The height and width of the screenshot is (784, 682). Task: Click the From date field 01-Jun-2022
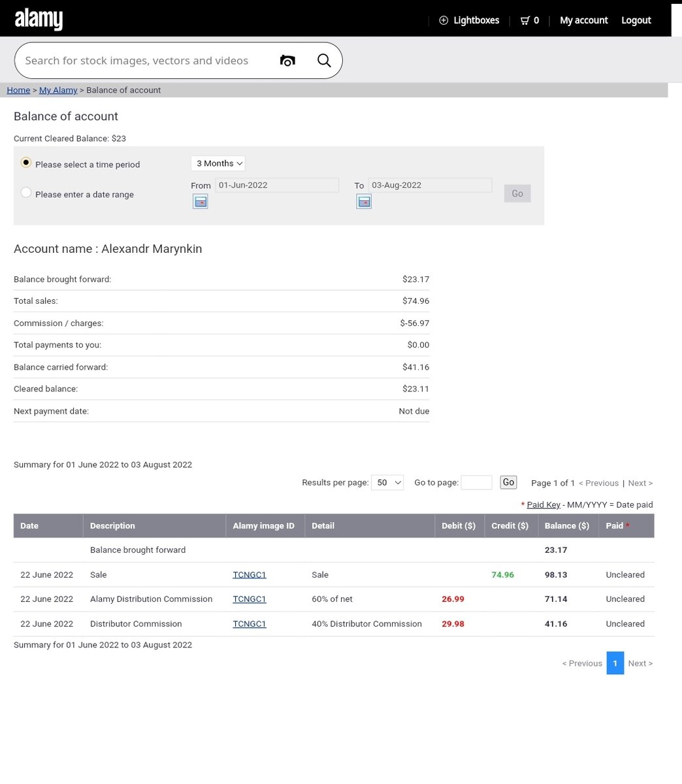(277, 185)
